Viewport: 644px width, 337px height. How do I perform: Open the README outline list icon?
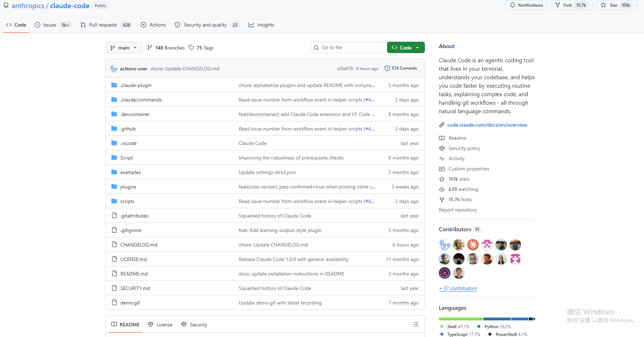416,324
